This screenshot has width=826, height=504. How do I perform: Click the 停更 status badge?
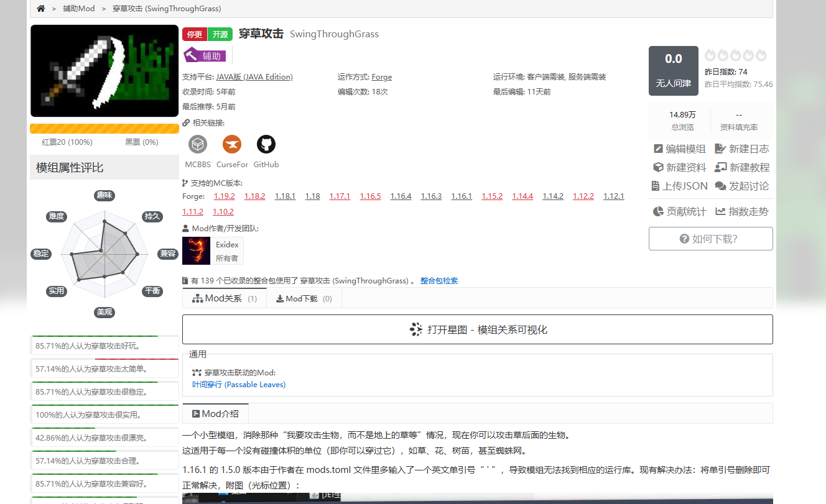195,35
